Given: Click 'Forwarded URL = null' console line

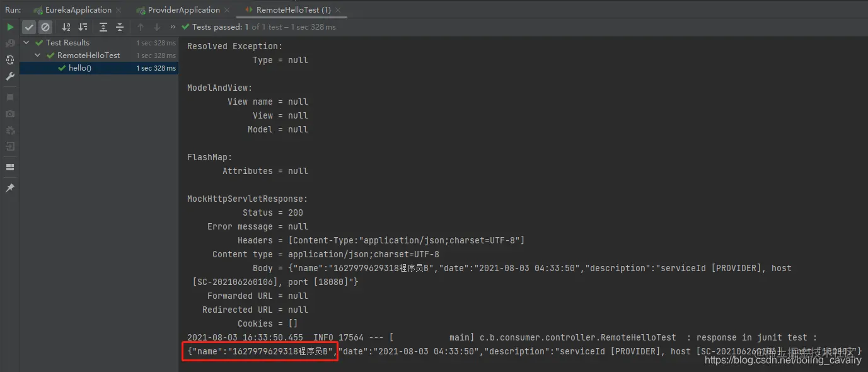Looking at the screenshot, I should click(x=258, y=296).
